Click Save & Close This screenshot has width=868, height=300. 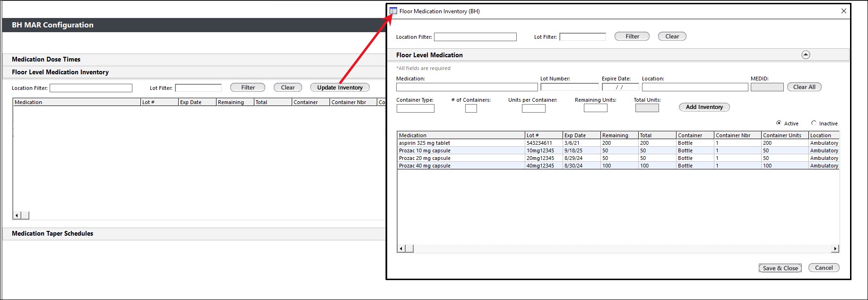pos(780,268)
